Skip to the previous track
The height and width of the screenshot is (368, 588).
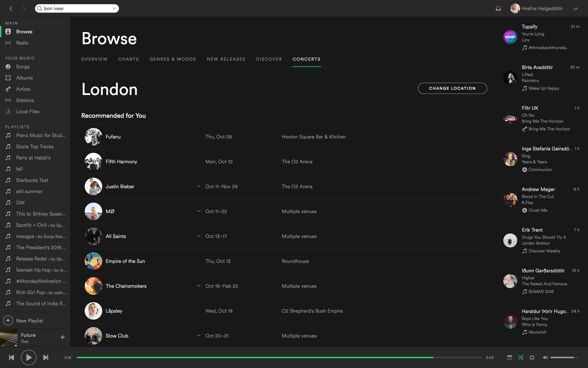point(11,357)
